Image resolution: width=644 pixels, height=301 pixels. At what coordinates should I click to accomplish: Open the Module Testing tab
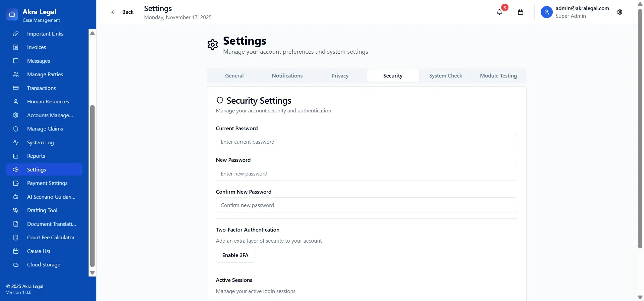[x=498, y=76]
